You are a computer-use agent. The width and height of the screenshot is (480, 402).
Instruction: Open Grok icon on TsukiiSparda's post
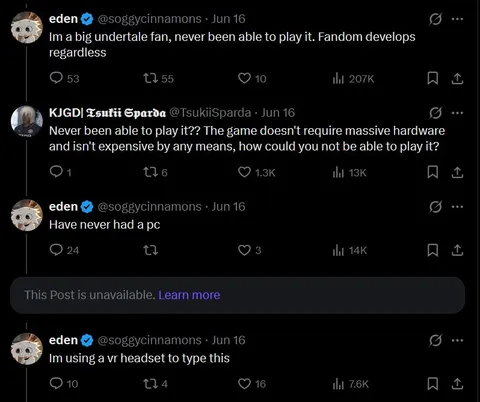tap(435, 113)
